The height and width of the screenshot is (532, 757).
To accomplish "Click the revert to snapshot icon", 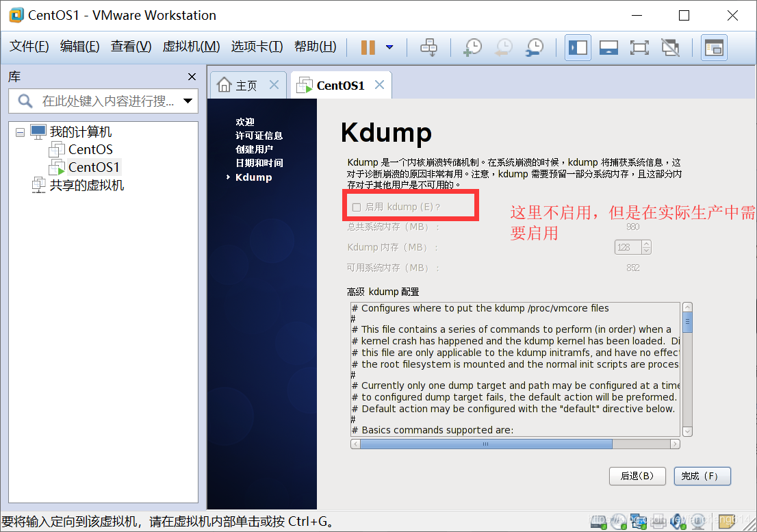I will click(504, 47).
